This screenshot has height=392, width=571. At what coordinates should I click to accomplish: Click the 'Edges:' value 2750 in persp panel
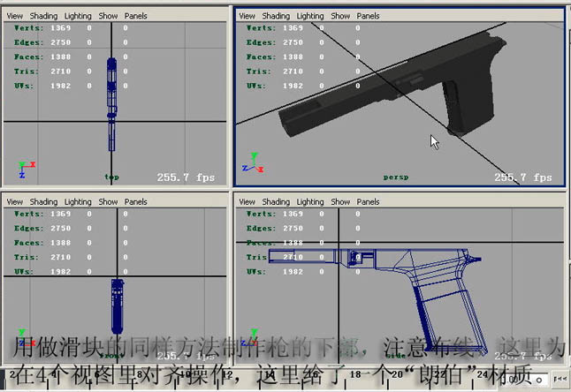point(293,42)
